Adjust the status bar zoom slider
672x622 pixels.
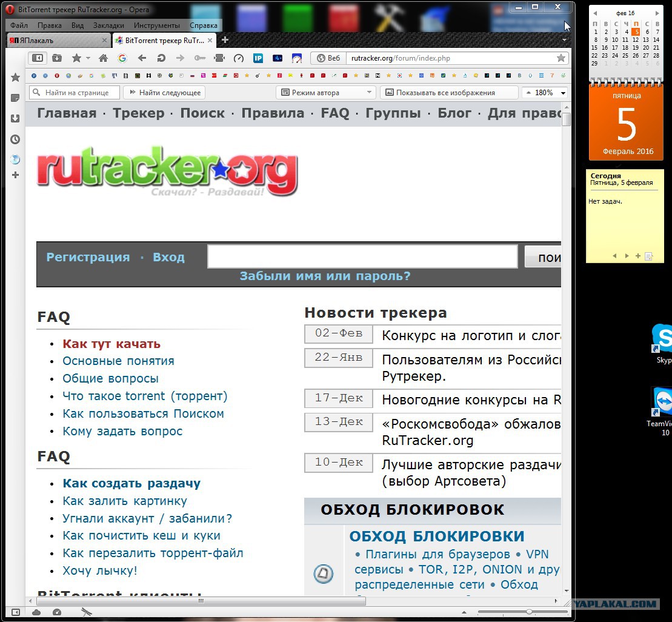pos(530,612)
